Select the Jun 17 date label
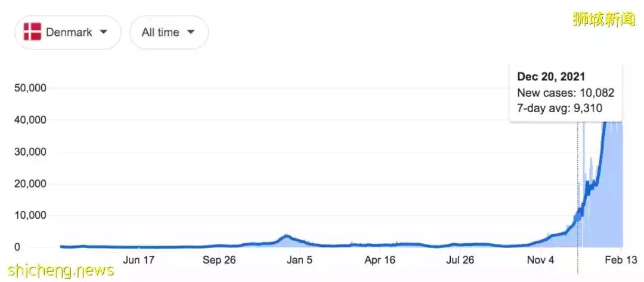This screenshot has height=282, width=644. click(138, 260)
